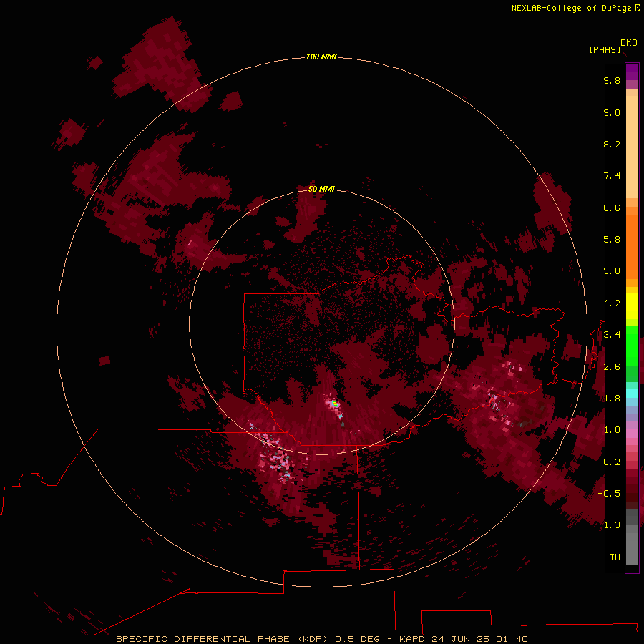Click the 4.2 scale label
644x644 pixels.
click(x=612, y=303)
